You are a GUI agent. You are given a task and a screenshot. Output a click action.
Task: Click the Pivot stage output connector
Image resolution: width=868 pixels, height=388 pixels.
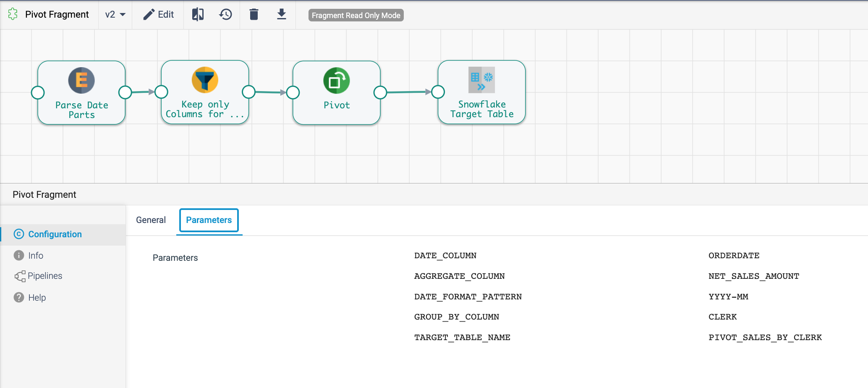(x=380, y=92)
